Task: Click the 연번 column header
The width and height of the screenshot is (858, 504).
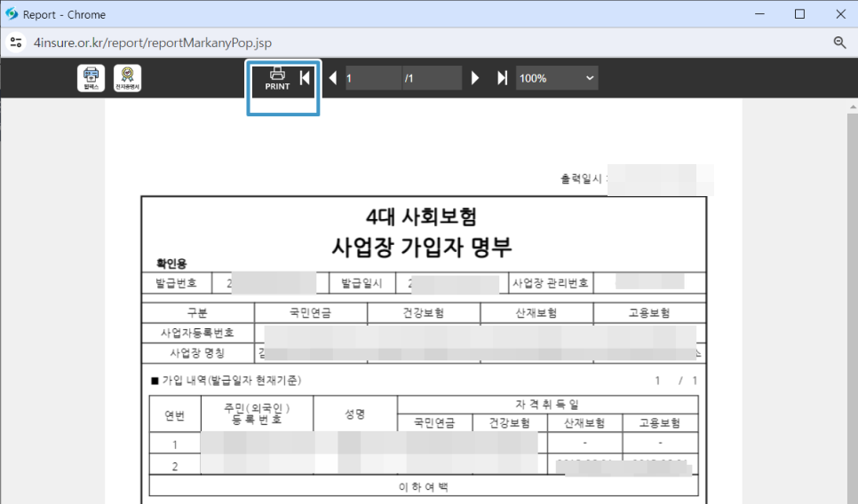Action: [175, 415]
